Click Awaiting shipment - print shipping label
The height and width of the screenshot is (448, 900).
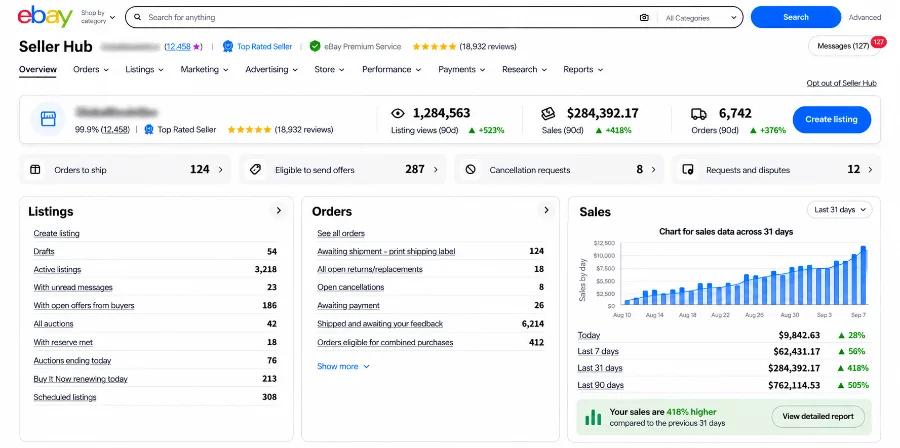[386, 251]
